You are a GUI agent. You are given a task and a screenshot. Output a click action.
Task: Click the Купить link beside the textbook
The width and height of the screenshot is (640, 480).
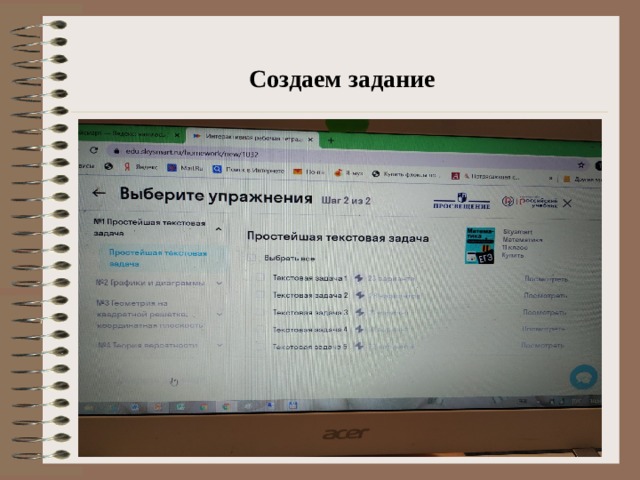513,256
